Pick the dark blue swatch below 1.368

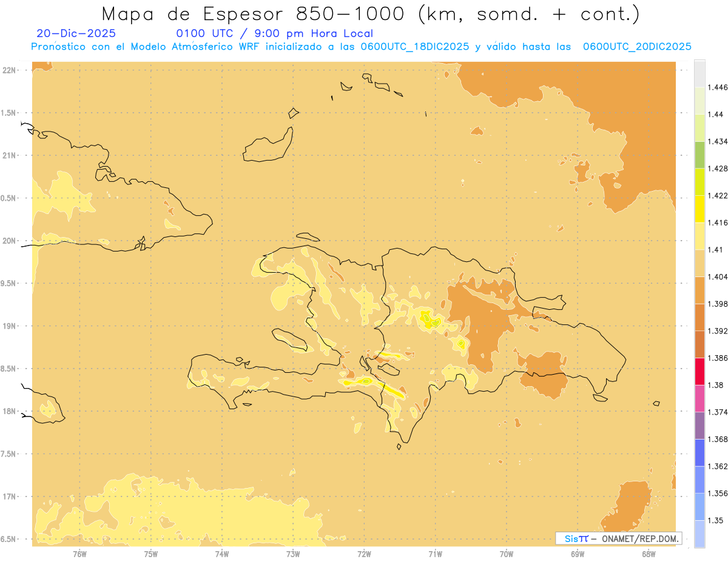tap(699, 452)
